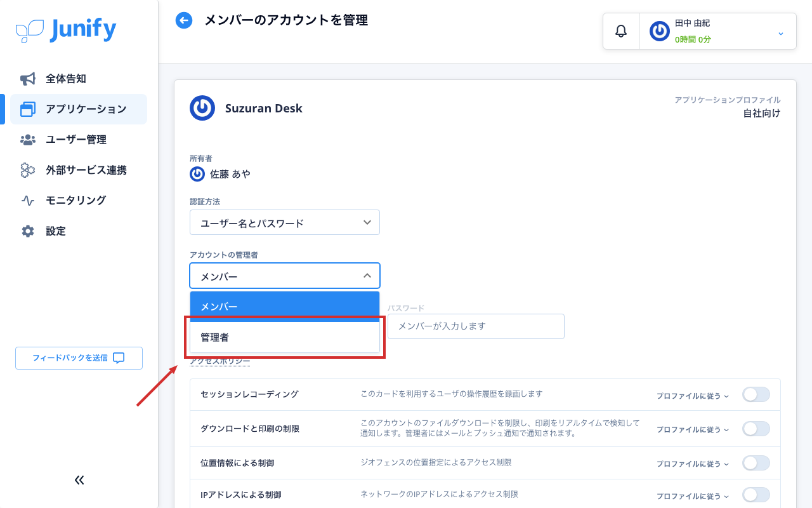This screenshot has width=812, height=508.
Task: Click the megaphone icon for 全体告知
Action: [28, 79]
